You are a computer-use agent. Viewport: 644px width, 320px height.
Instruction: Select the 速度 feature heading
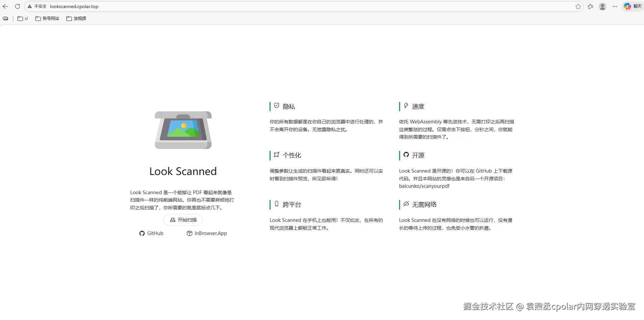pyautogui.click(x=418, y=107)
